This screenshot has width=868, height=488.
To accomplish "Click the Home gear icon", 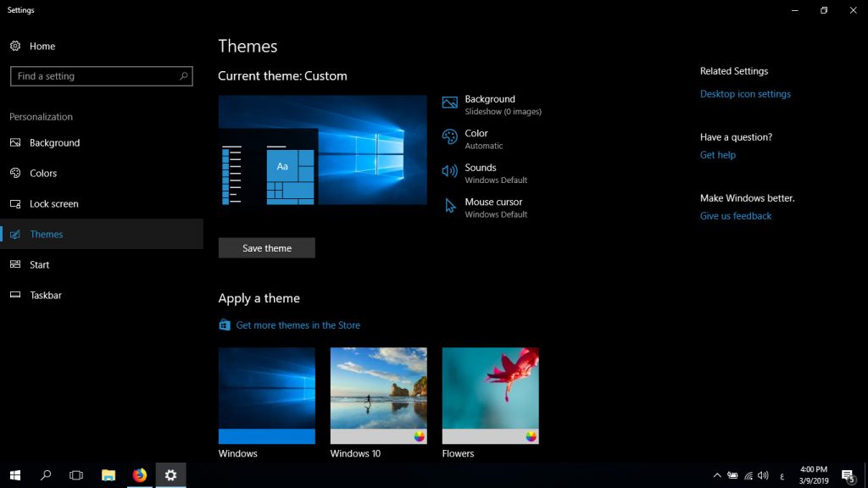I will pyautogui.click(x=15, y=46).
